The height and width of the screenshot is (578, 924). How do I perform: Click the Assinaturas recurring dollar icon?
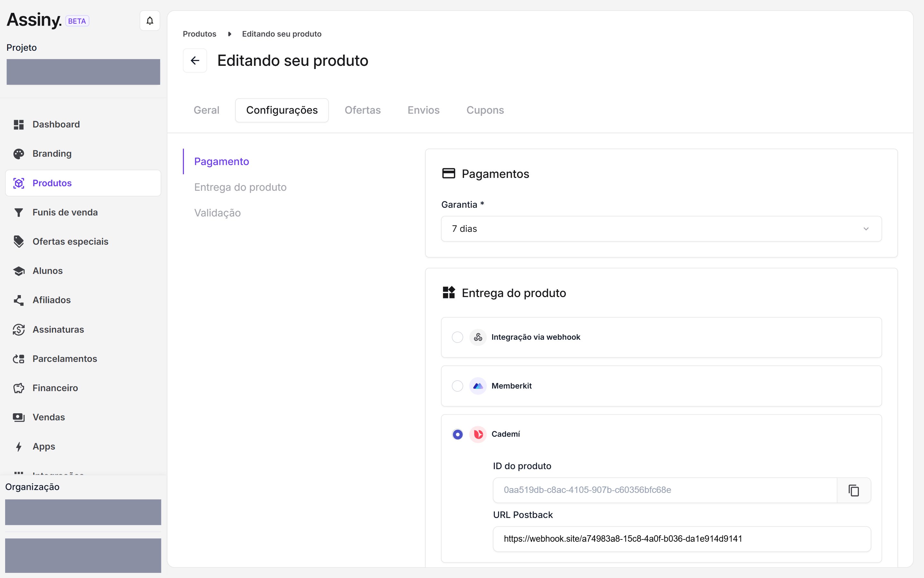pyautogui.click(x=19, y=329)
